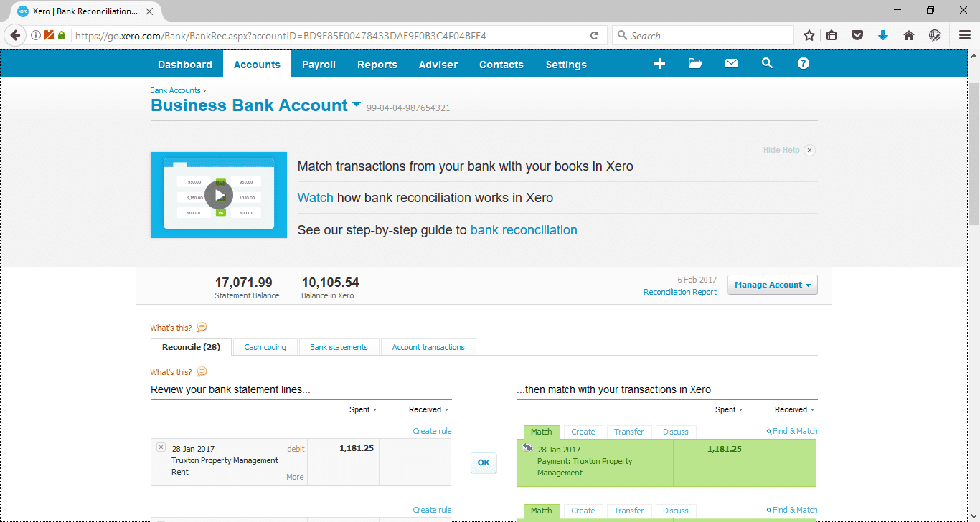
Task: Click More on the Truxton statement line
Action: pyautogui.click(x=295, y=477)
